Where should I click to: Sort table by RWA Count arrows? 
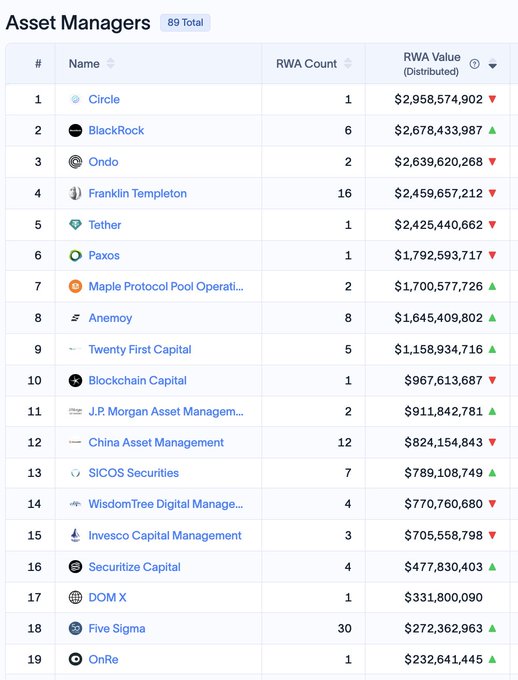[348, 63]
